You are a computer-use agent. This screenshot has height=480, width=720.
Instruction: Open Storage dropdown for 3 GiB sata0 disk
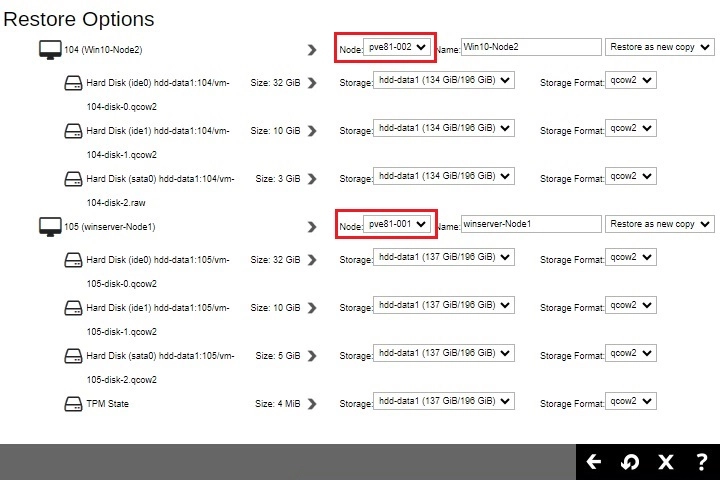pyautogui.click(x=443, y=176)
